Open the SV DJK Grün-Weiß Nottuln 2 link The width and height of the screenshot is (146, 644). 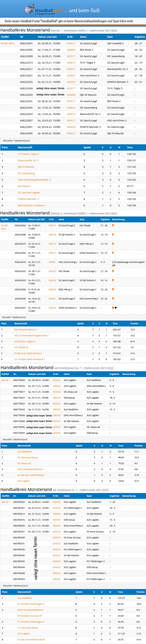coord(28,353)
